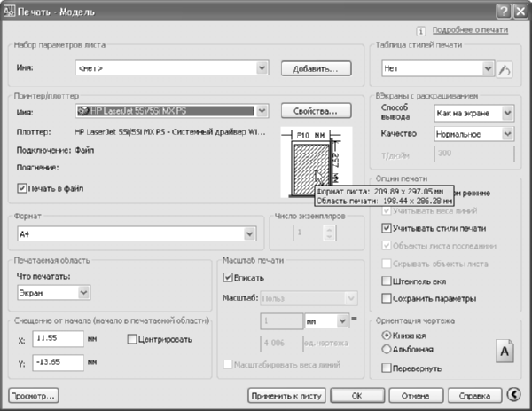Enable Штемпель вкл checkbox

(x=387, y=281)
